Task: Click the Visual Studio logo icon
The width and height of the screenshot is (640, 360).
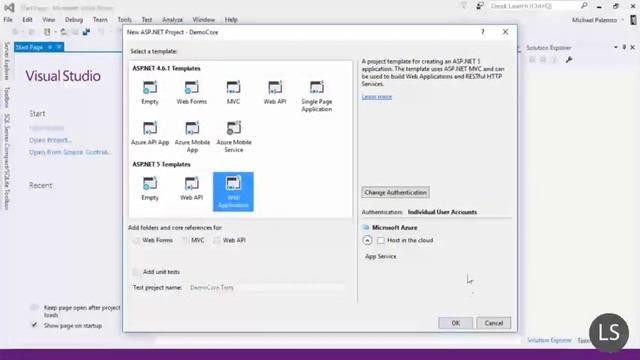Action: tap(9, 7)
